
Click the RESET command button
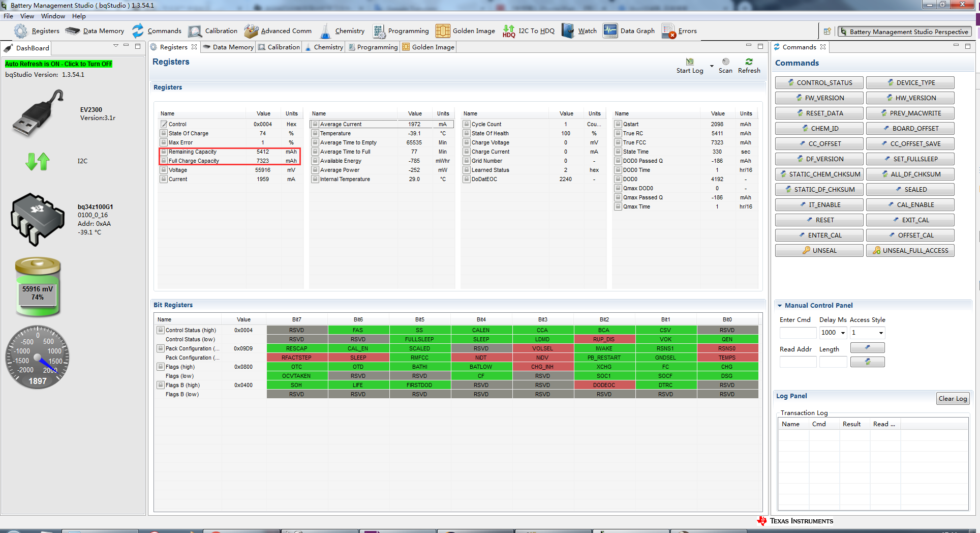[819, 220]
